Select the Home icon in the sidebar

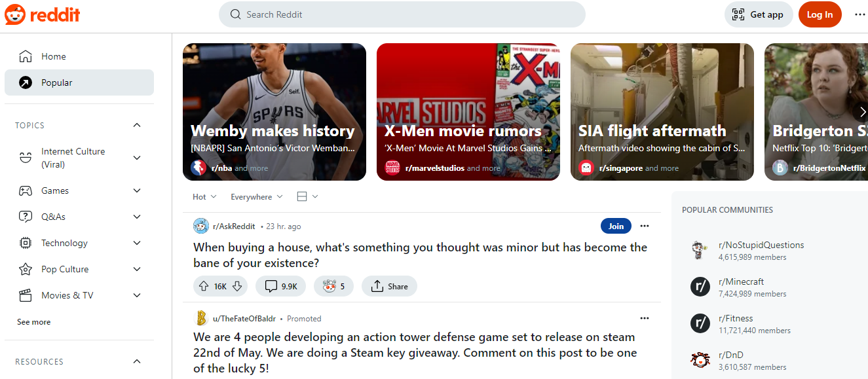click(25, 56)
